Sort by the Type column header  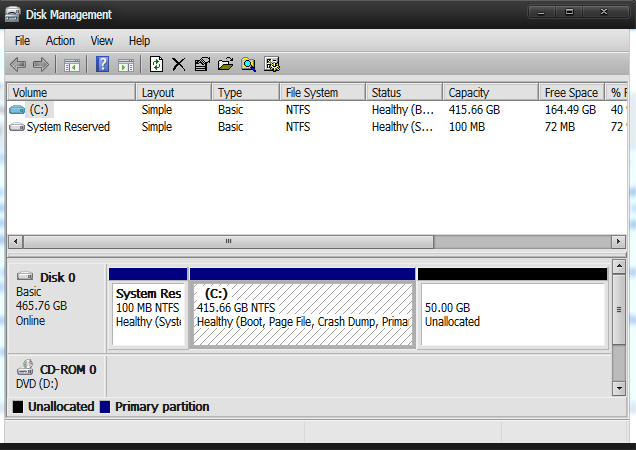tap(246, 93)
